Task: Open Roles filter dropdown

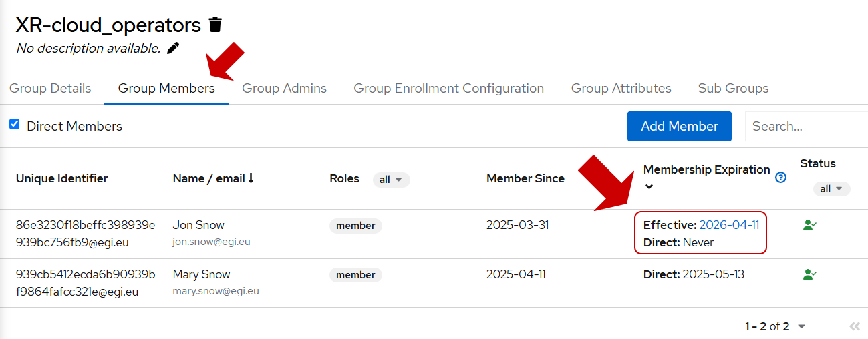Action: pyautogui.click(x=392, y=180)
